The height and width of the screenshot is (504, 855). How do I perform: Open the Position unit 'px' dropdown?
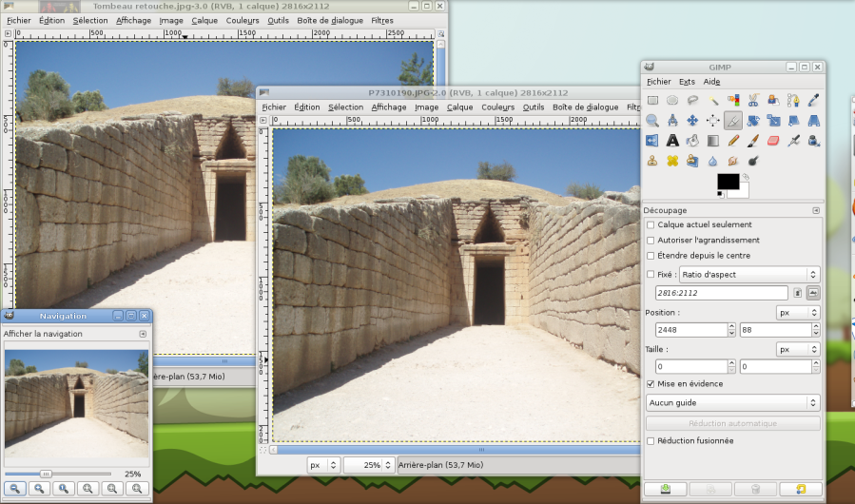[798, 313]
